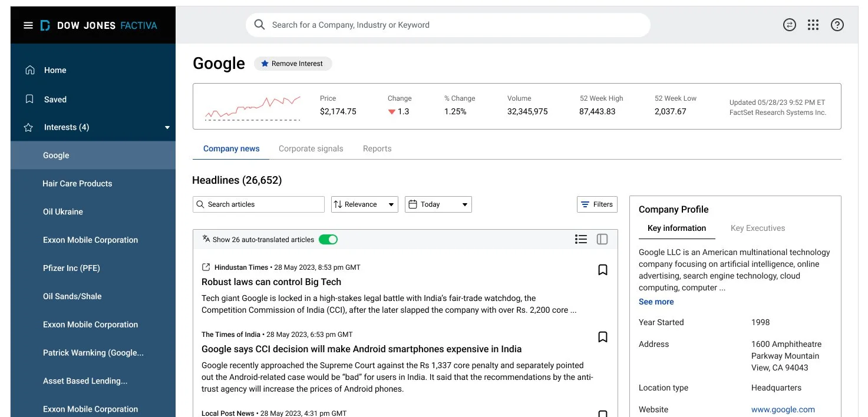Switch to Corporate signals tab
This screenshot has width=868, height=417.
pos(311,148)
